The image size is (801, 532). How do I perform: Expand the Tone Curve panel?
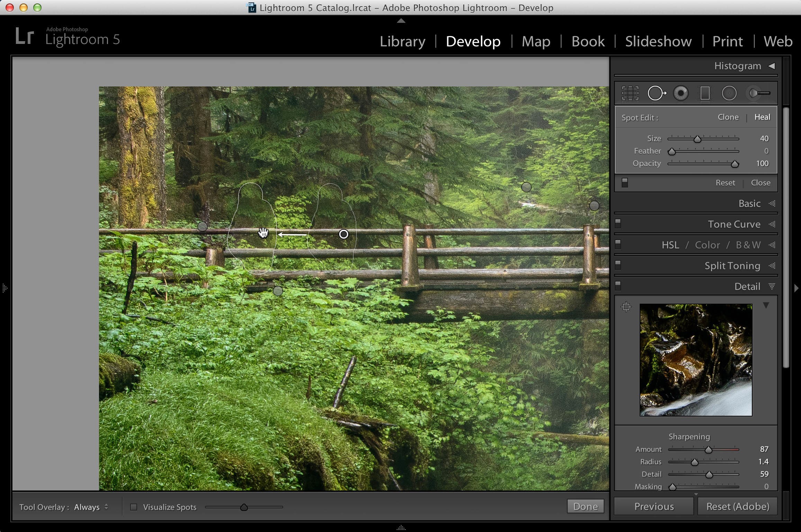[x=772, y=224]
